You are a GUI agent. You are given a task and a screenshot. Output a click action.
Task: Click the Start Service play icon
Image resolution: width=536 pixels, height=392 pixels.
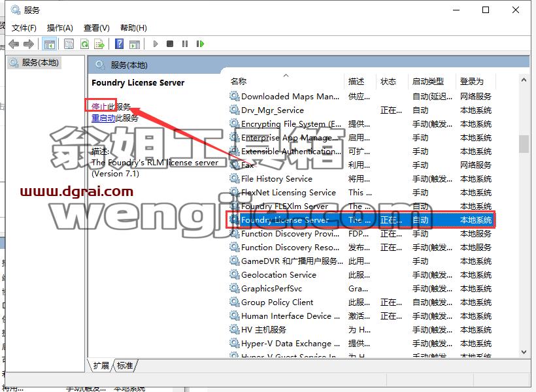click(156, 44)
